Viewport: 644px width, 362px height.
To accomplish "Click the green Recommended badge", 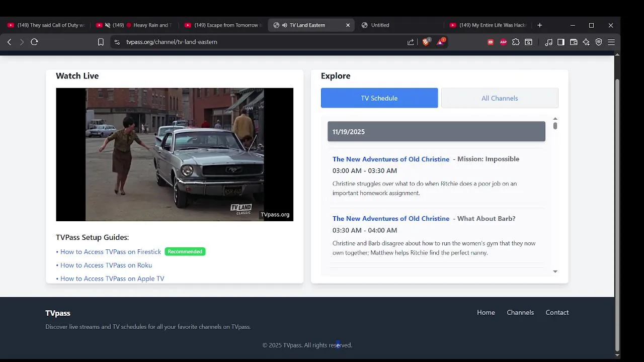I will [185, 251].
